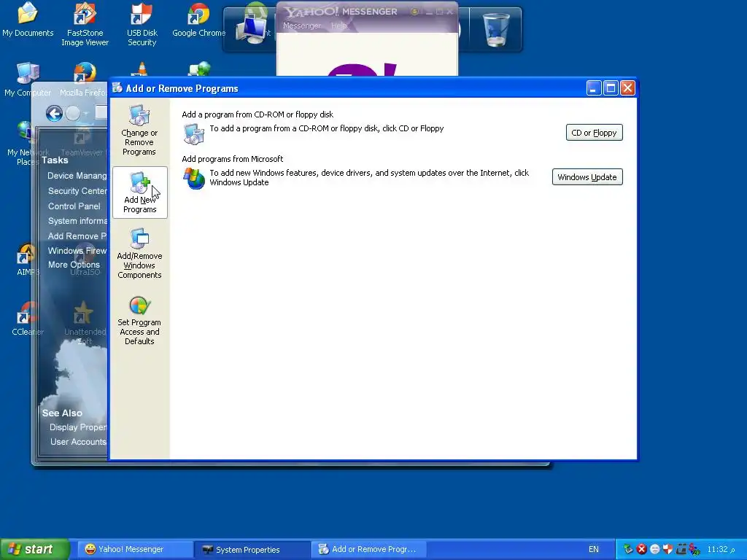The image size is (747, 560).
Task: Click red X security alert tray icon
Action: [x=642, y=549]
